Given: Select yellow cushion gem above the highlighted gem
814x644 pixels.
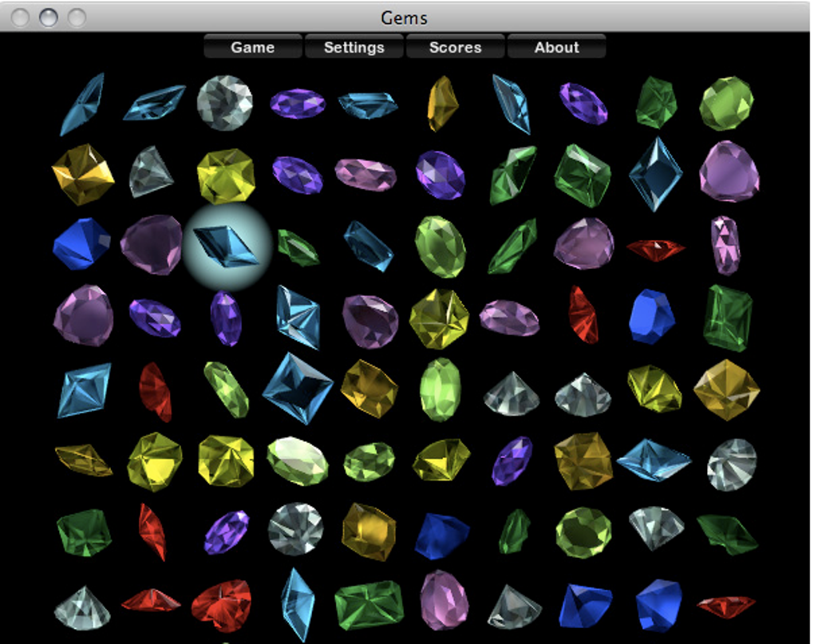Looking at the screenshot, I should pos(226,176).
